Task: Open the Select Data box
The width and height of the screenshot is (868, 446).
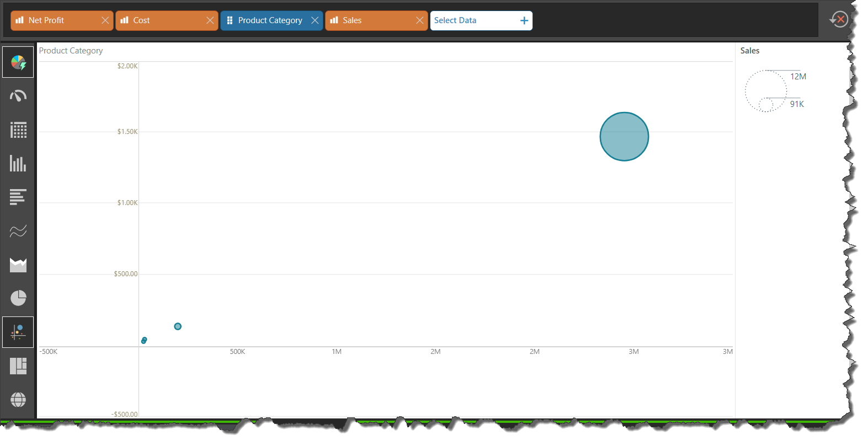Action: click(x=472, y=20)
